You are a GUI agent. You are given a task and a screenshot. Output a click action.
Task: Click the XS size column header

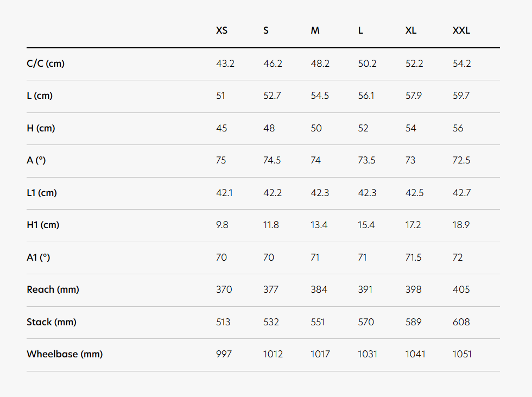pos(221,30)
